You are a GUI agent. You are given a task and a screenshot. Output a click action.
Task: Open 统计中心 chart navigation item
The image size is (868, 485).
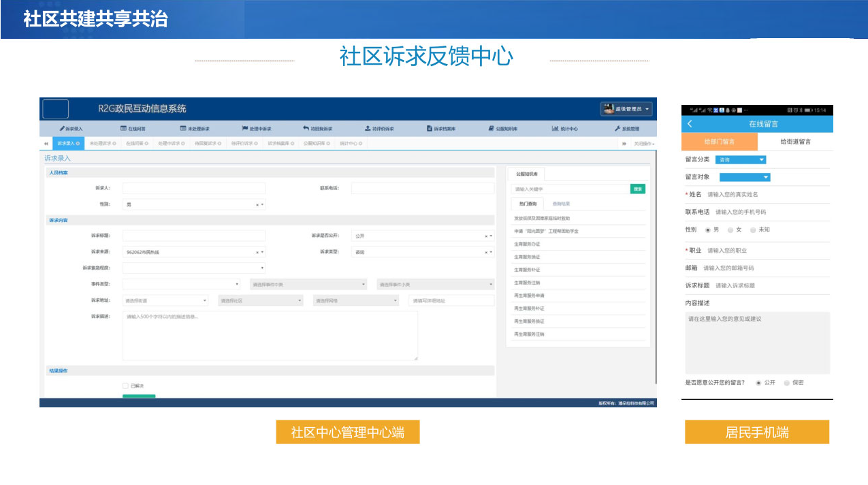565,129
